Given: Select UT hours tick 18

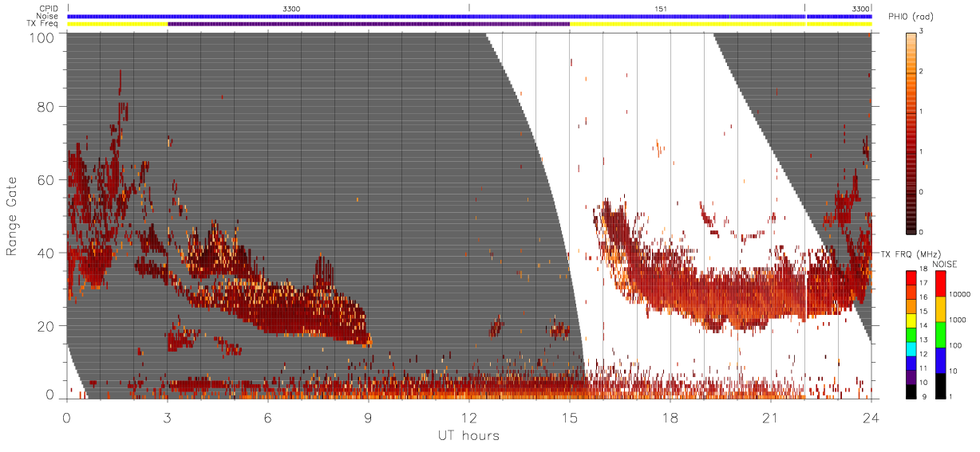Looking at the screenshot, I should [x=670, y=417].
